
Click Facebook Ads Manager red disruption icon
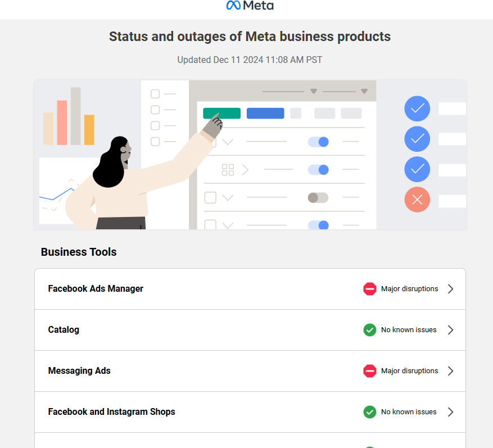[x=369, y=289]
